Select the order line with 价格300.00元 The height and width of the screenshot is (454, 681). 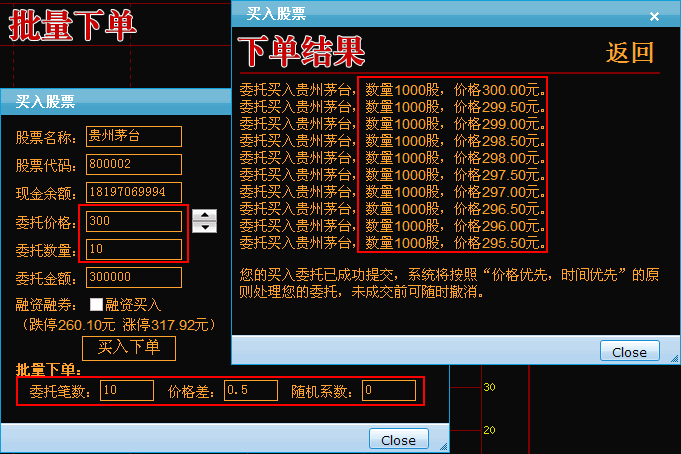pyautogui.click(x=393, y=90)
